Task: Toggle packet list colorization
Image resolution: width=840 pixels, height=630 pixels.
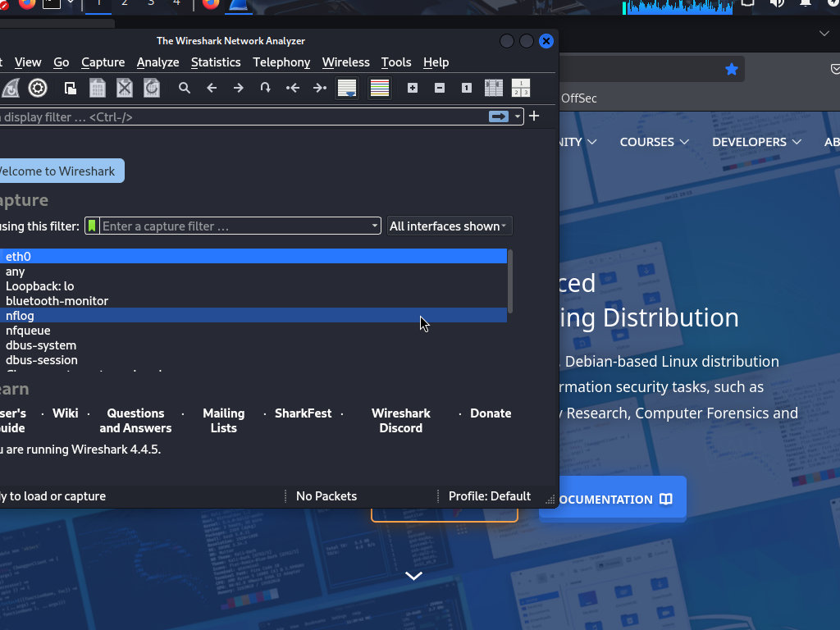Action: [380, 89]
